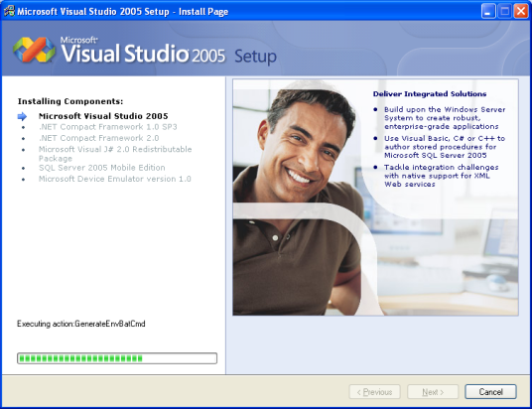532x409 pixels.
Task: Click the Visual Studio logo icon
Action: 34,50
